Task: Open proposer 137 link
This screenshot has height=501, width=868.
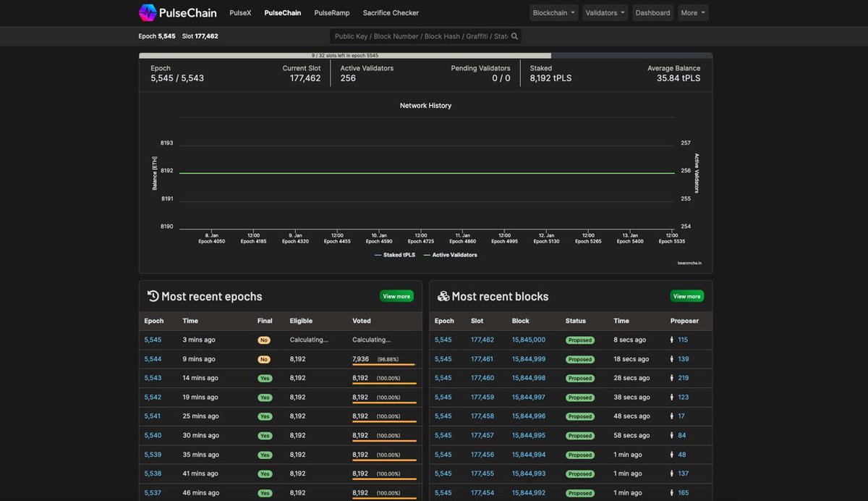Action: pyautogui.click(x=684, y=473)
